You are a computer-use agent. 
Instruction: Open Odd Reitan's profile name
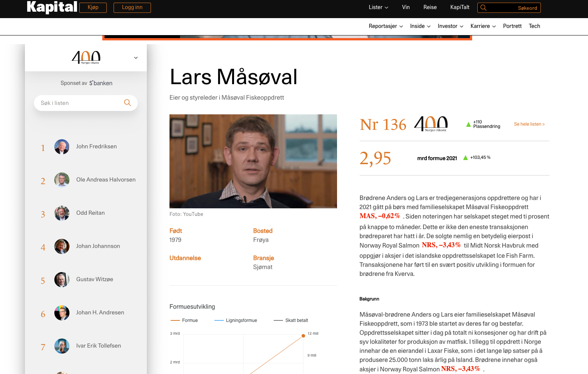pyautogui.click(x=91, y=213)
